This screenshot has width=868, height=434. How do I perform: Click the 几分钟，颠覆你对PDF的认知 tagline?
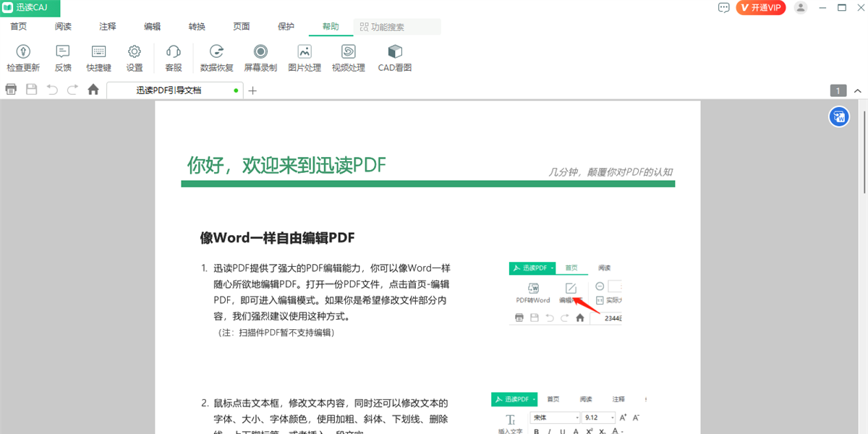coord(611,172)
